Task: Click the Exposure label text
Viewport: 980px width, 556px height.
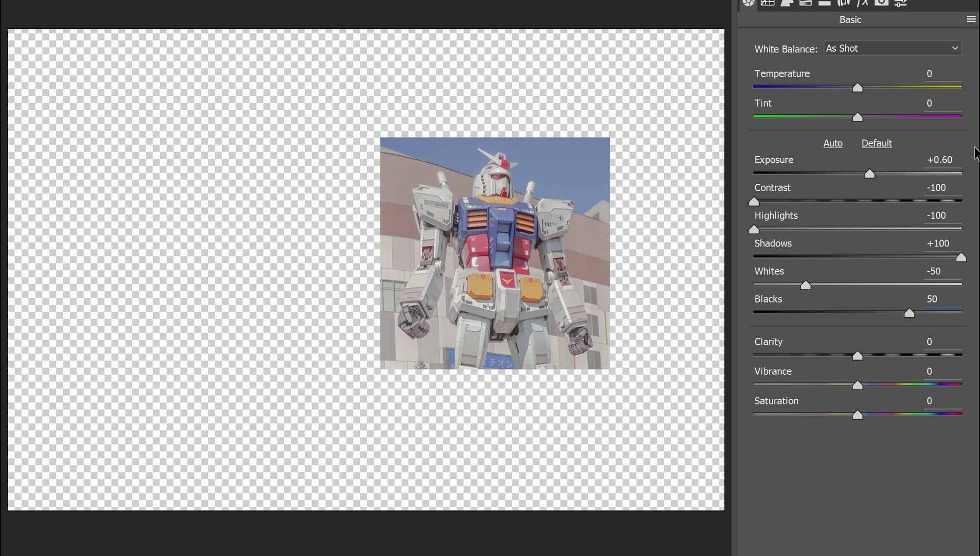Action: (x=774, y=160)
